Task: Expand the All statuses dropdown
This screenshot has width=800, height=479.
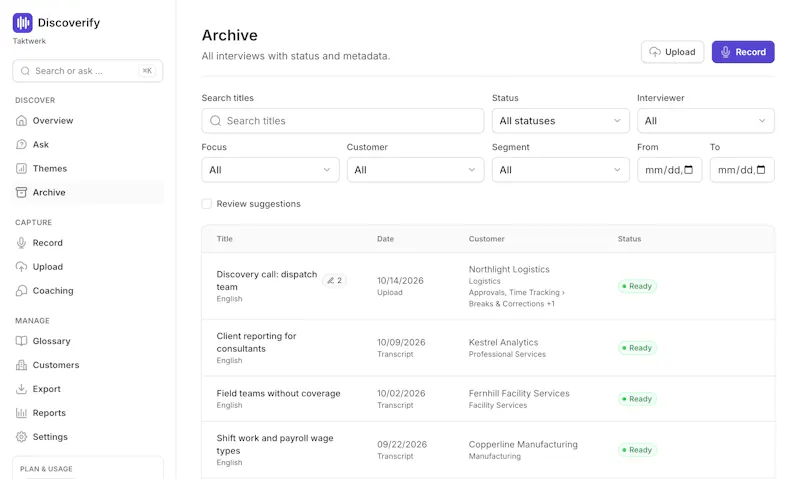Action: click(560, 121)
